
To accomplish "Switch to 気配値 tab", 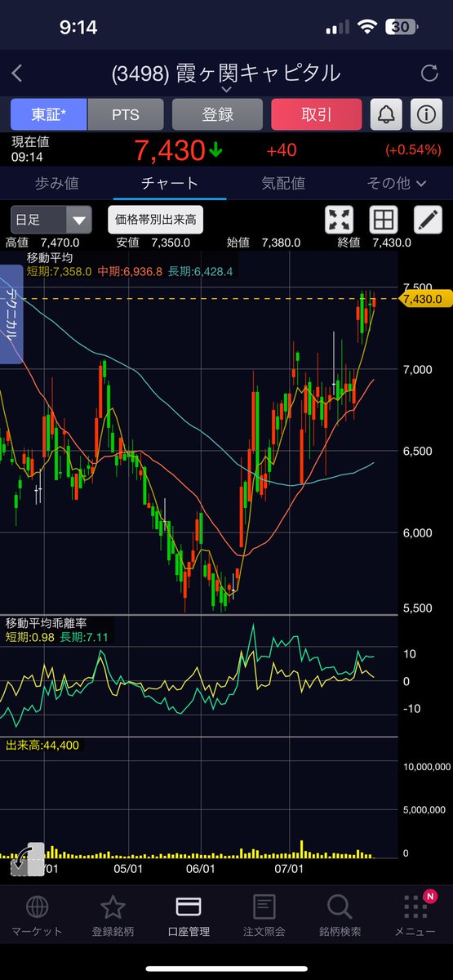I will coord(283,183).
